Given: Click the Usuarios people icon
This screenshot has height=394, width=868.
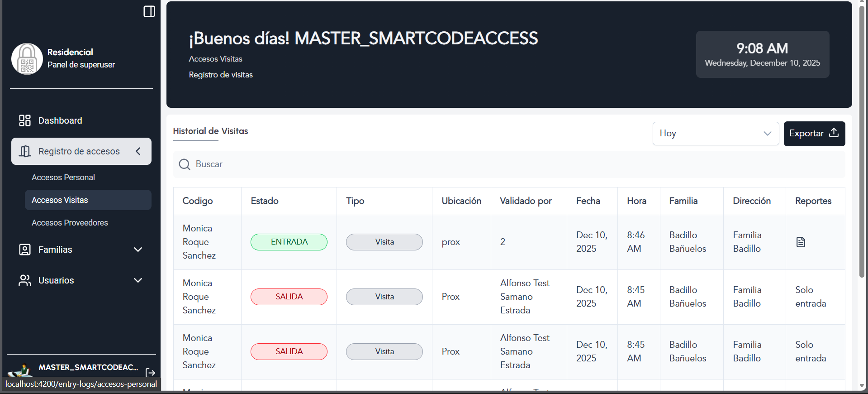Looking at the screenshot, I should point(24,280).
